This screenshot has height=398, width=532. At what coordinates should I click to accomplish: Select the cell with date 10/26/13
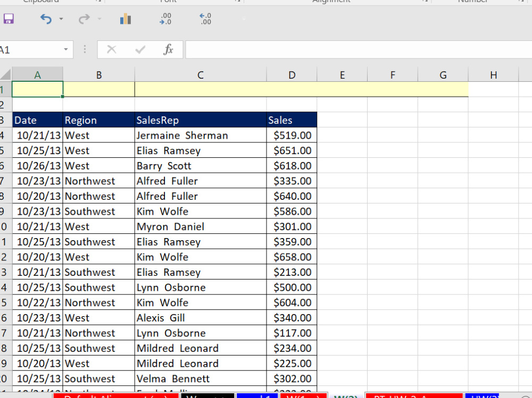(x=38, y=165)
